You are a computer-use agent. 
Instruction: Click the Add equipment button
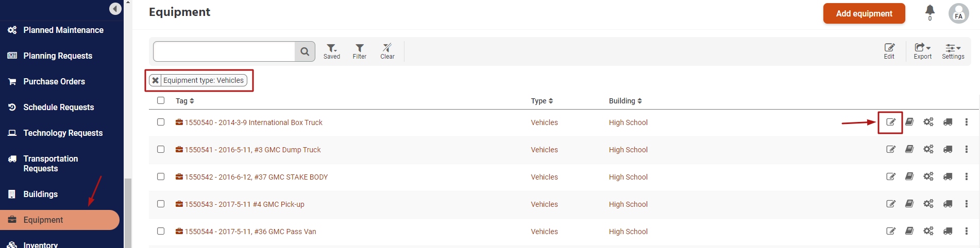864,13
